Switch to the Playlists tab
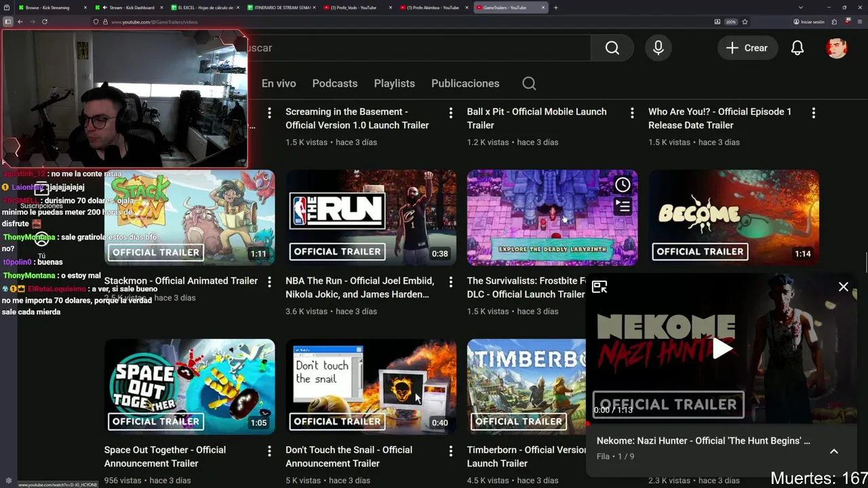The width and height of the screenshot is (868, 488). click(x=394, y=83)
